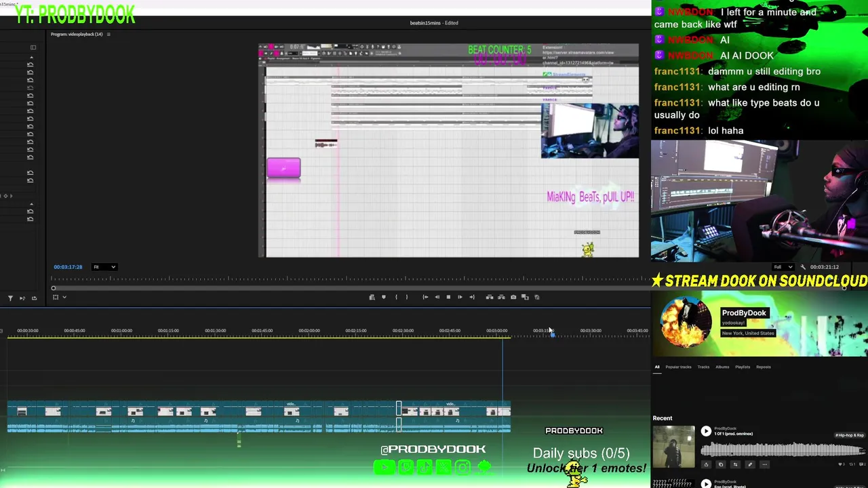Click the 00:03:17:28 playhead timecode
The width and height of the screenshot is (868, 488).
68,267
